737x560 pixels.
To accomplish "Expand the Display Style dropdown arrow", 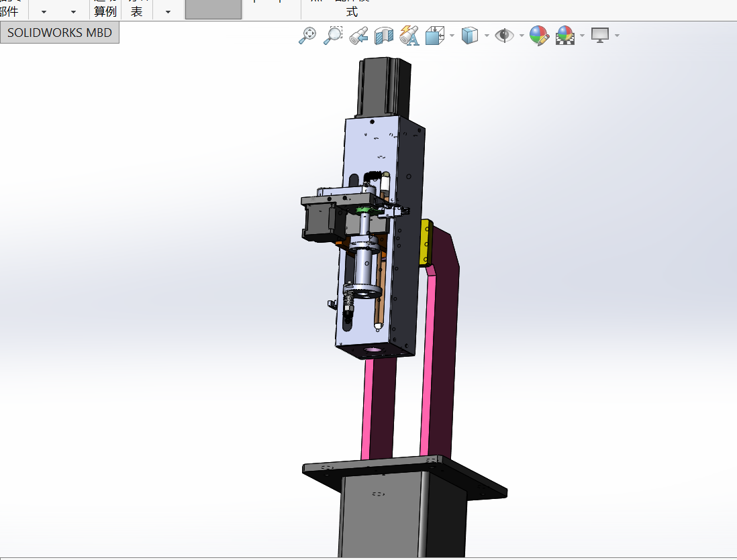I will point(486,36).
